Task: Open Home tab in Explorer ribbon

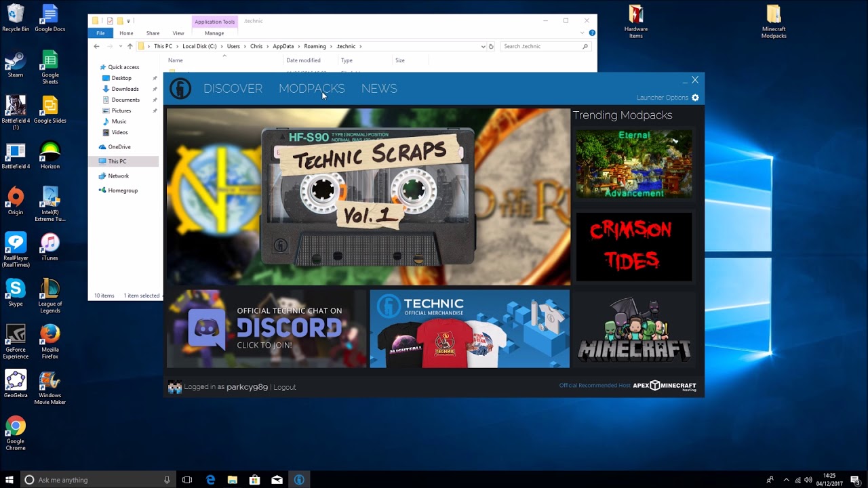Action: pyautogui.click(x=126, y=33)
